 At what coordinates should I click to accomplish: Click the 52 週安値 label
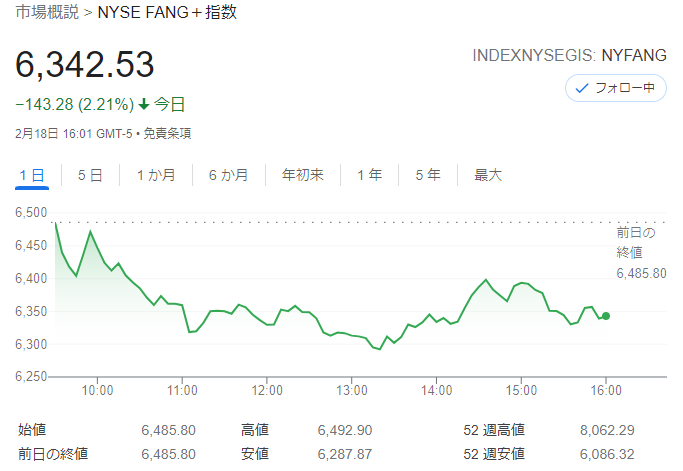pos(494,454)
